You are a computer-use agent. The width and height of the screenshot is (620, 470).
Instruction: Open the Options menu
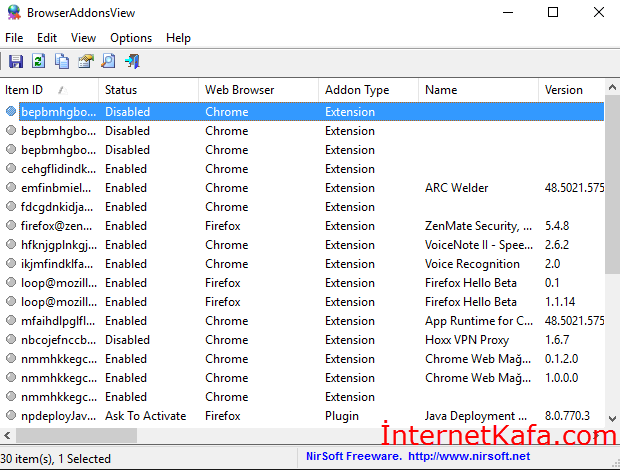[131, 38]
